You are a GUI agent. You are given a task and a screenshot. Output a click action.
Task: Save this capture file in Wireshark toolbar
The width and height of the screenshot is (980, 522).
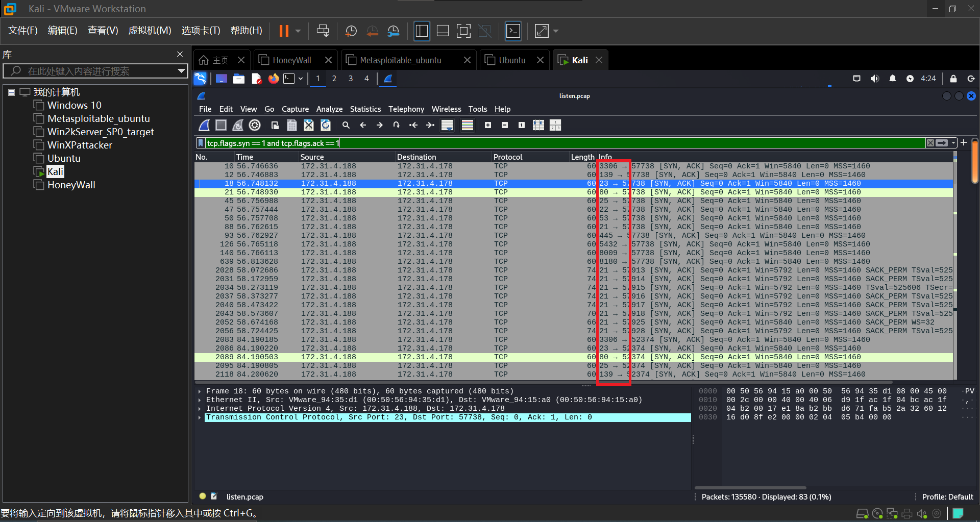tap(292, 125)
